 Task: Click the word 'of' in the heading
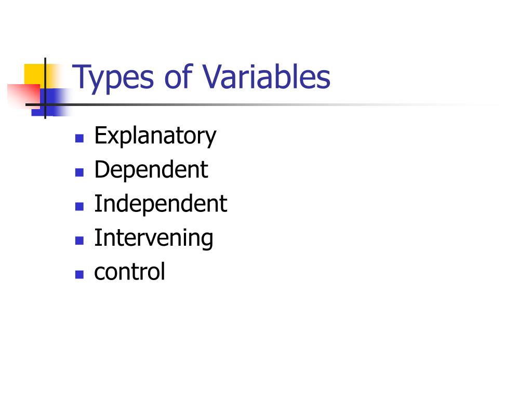178,77
